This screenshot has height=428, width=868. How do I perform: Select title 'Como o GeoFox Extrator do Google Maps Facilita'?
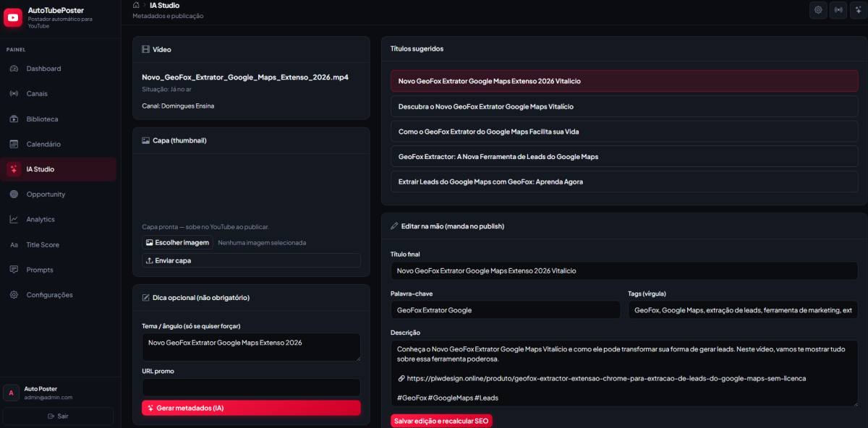(624, 132)
